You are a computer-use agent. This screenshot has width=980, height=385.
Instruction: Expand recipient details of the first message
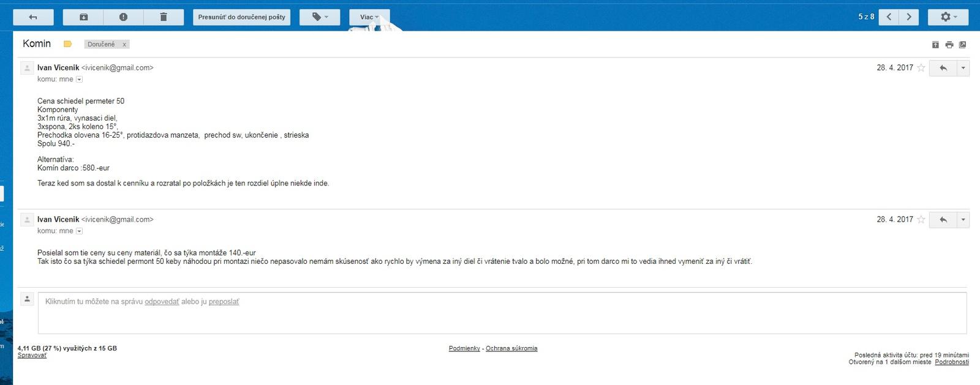tap(79, 80)
